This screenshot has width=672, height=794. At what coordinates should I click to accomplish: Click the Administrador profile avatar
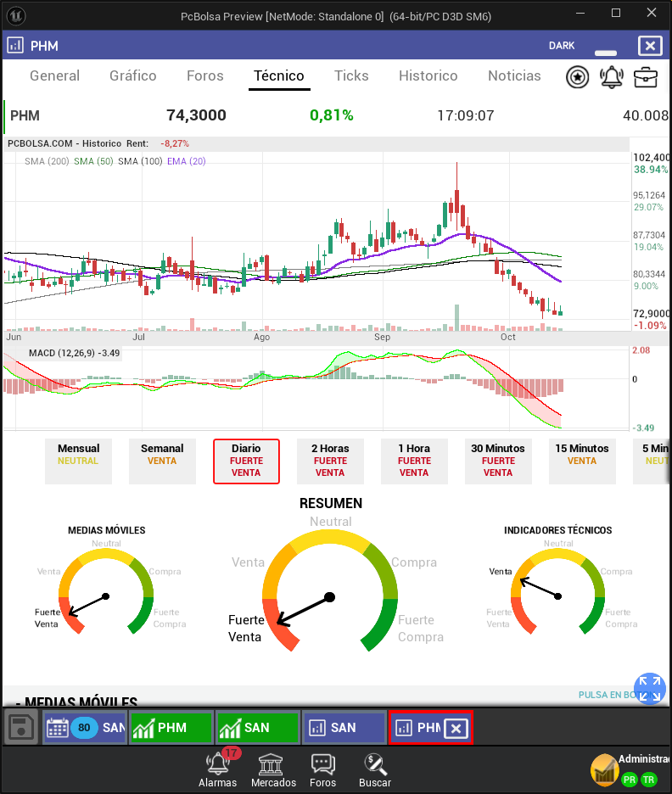(x=604, y=769)
